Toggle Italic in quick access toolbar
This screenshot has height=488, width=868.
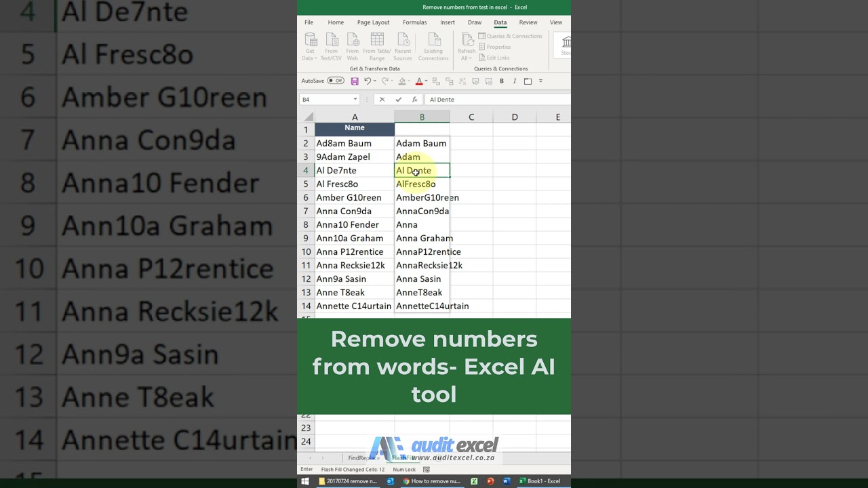515,81
